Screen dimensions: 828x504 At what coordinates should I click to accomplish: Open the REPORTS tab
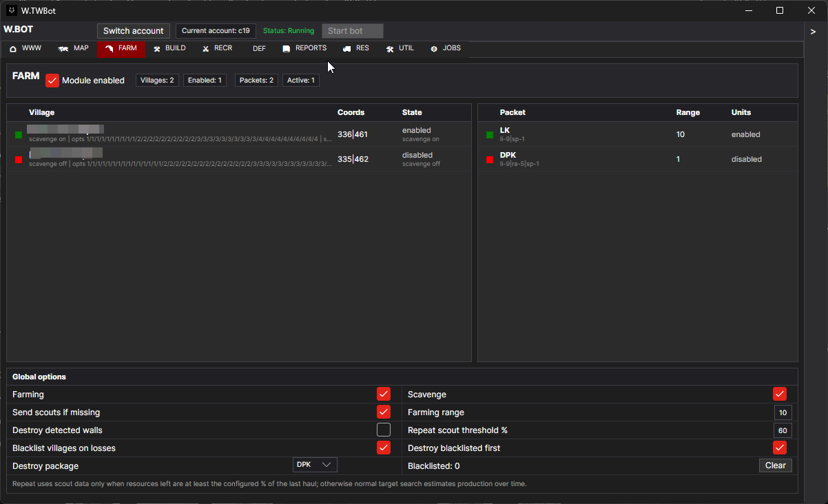(304, 49)
